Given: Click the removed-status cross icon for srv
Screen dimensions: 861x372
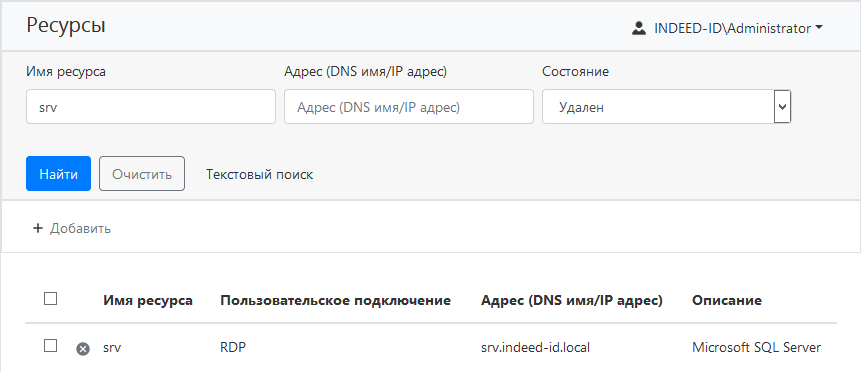Looking at the screenshot, I should coord(82,348).
